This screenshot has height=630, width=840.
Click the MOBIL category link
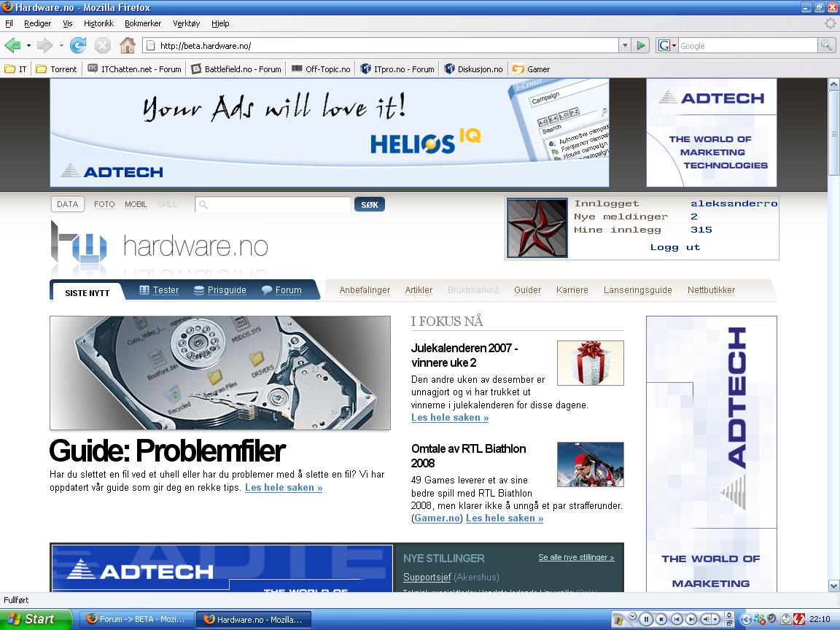136,204
